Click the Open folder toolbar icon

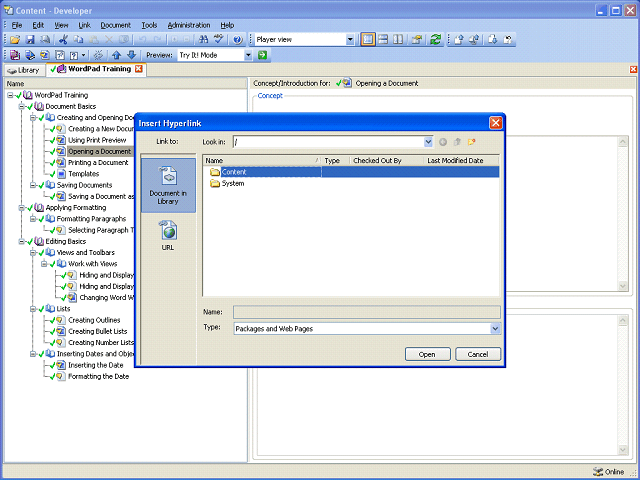coord(15,40)
